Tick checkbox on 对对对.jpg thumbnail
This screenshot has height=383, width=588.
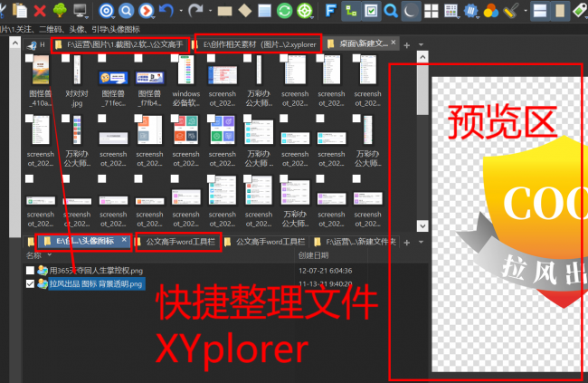click(66, 58)
